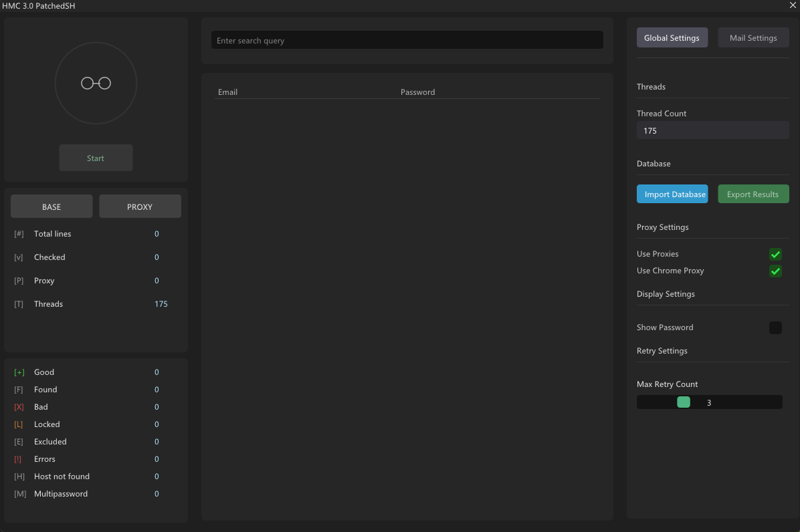The image size is (800, 532).
Task: Disable the Use Proxies checkbox
Action: (x=775, y=254)
